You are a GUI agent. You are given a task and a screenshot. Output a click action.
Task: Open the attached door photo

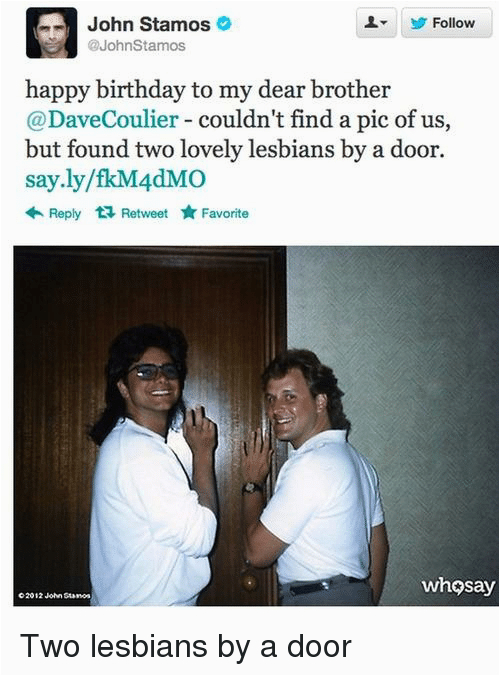coord(256,426)
